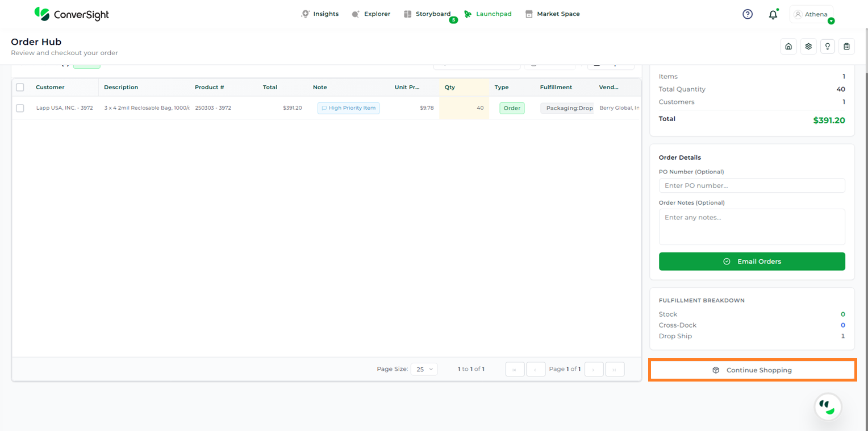Open the floating ConverSight chat assistant

click(x=828, y=407)
